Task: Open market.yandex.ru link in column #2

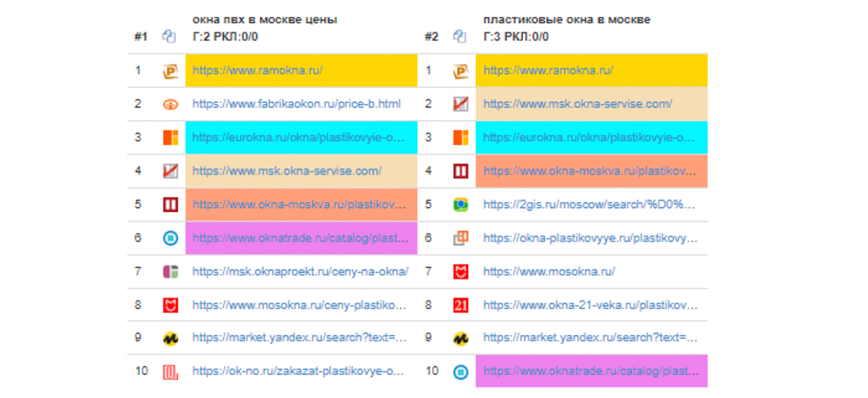Action: (x=590, y=338)
